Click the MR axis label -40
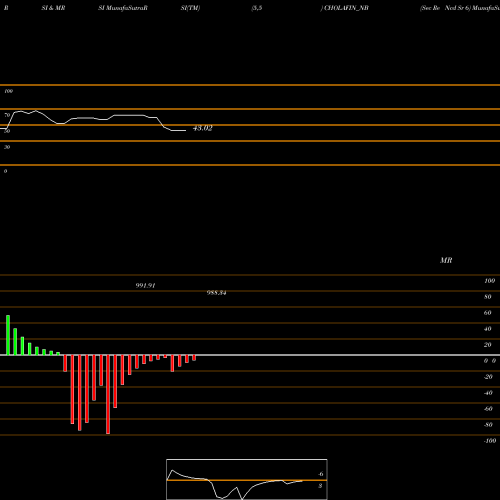Image resolution: width=500 pixels, height=500 pixels. click(x=488, y=393)
